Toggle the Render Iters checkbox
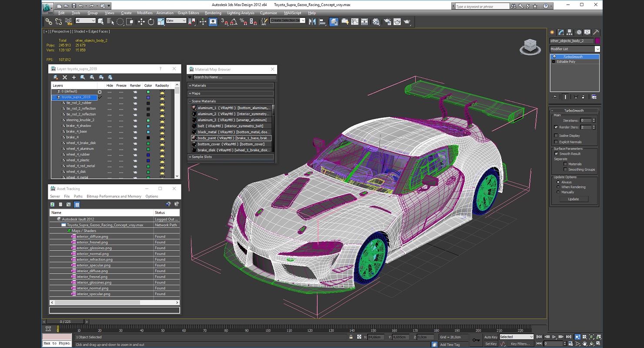Screen dimensions: 644x348 click(x=556, y=127)
